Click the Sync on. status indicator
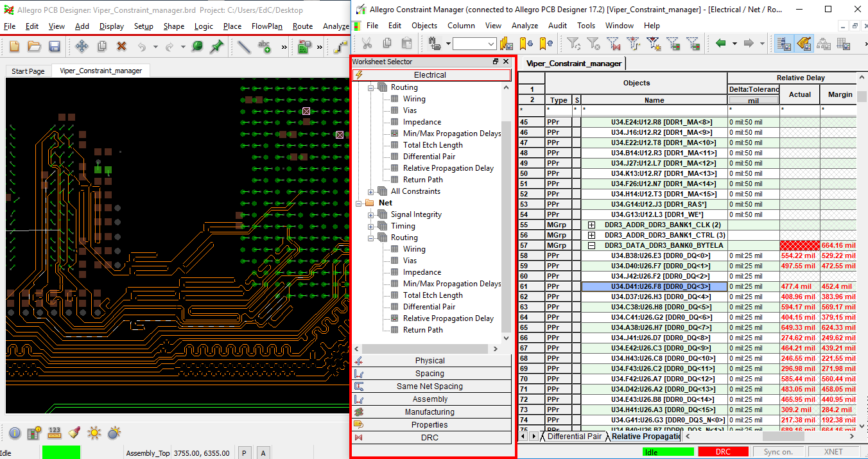The height and width of the screenshot is (459, 868). pyautogui.click(x=778, y=452)
